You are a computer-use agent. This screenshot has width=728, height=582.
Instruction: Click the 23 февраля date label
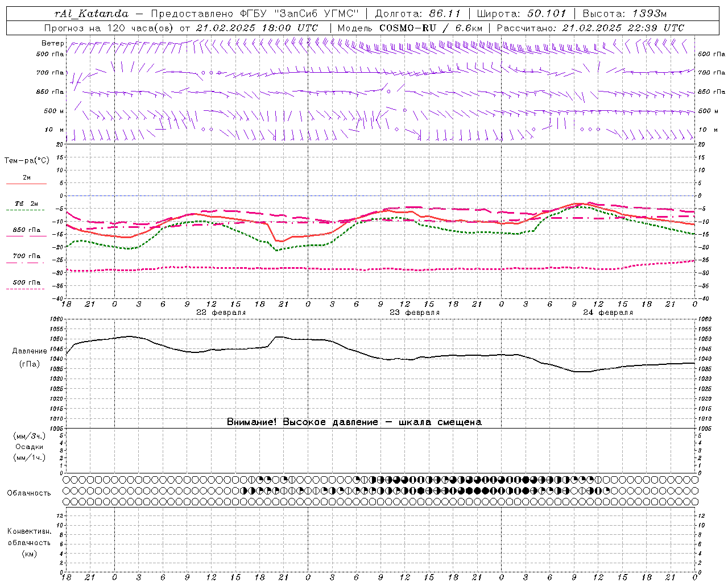415,313
